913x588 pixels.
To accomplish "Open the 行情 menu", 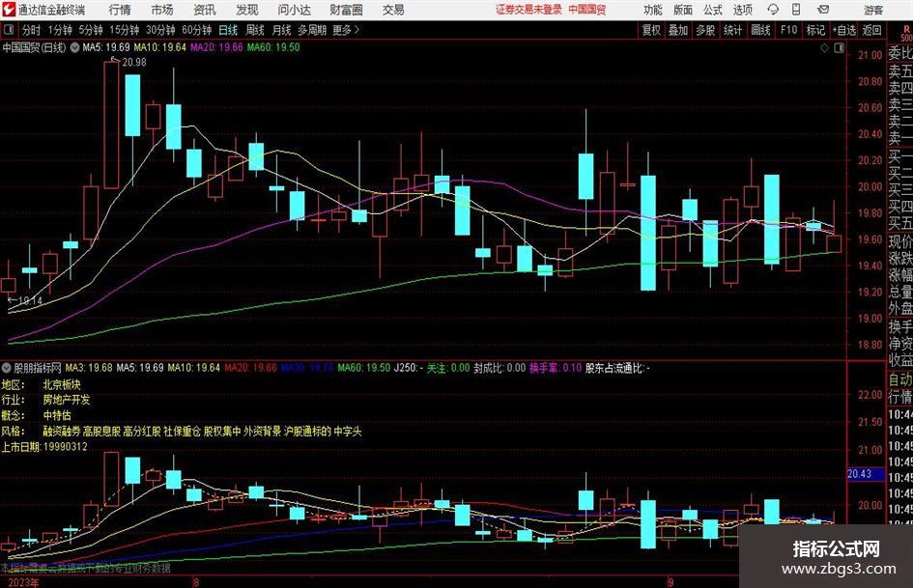I will 120,10.
